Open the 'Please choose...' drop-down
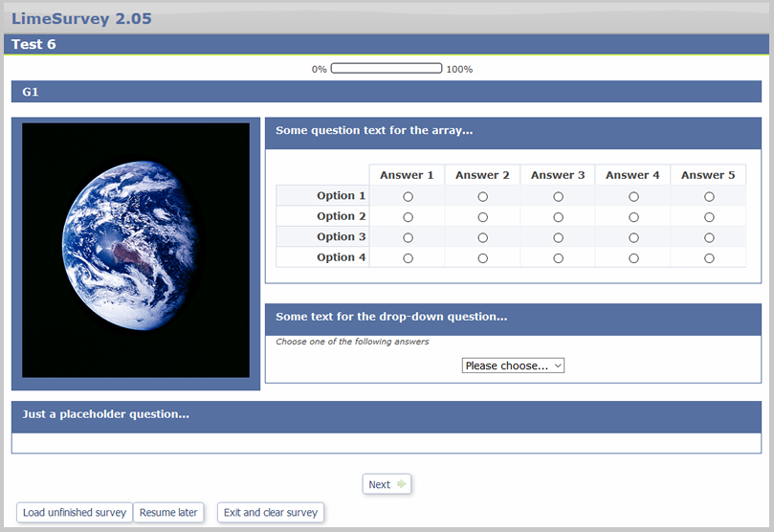Screen dimensions: 774x532 [x=513, y=366]
